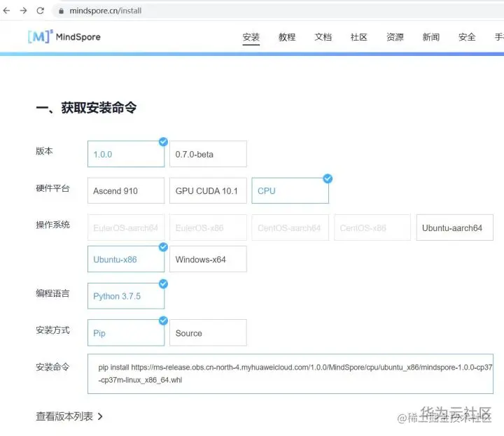Select Windows-x64 operating system
This screenshot has height=436, width=504.
pyautogui.click(x=209, y=259)
